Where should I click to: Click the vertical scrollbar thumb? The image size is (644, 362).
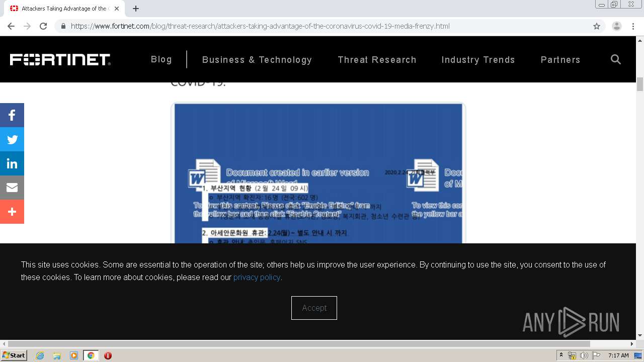pyautogui.click(x=640, y=84)
